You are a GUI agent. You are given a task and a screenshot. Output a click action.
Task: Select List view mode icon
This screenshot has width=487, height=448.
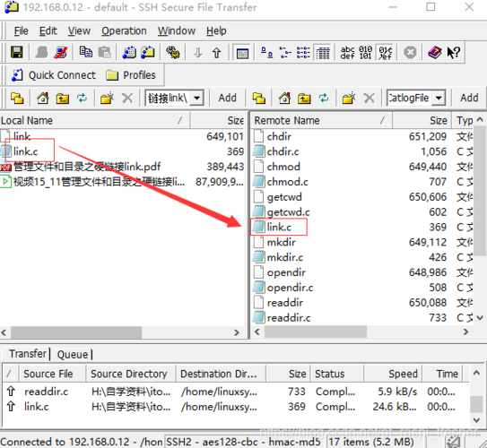point(303,52)
